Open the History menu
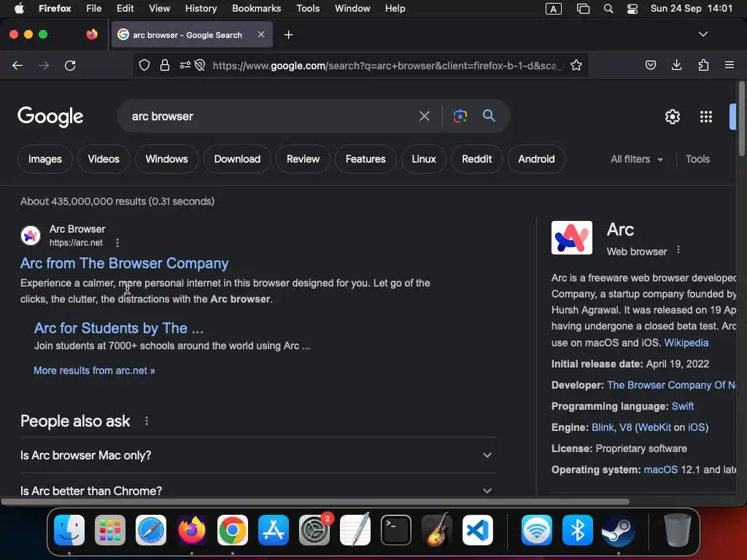747x560 pixels. tap(201, 8)
